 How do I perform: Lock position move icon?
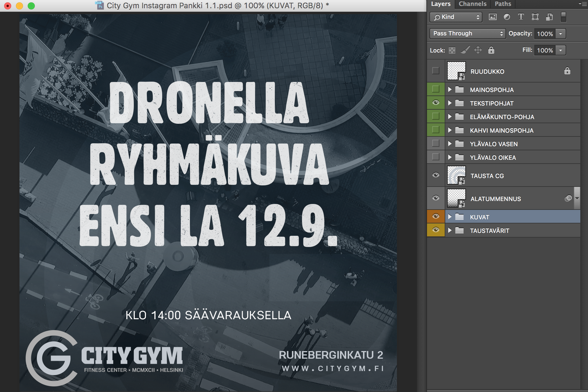pos(478,50)
